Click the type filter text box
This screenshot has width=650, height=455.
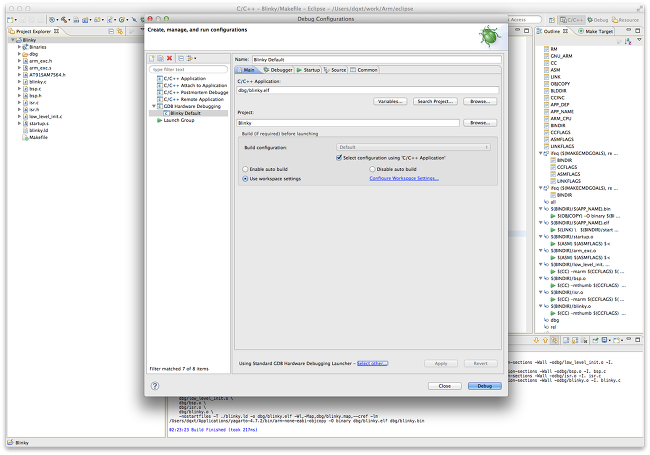click(x=188, y=69)
